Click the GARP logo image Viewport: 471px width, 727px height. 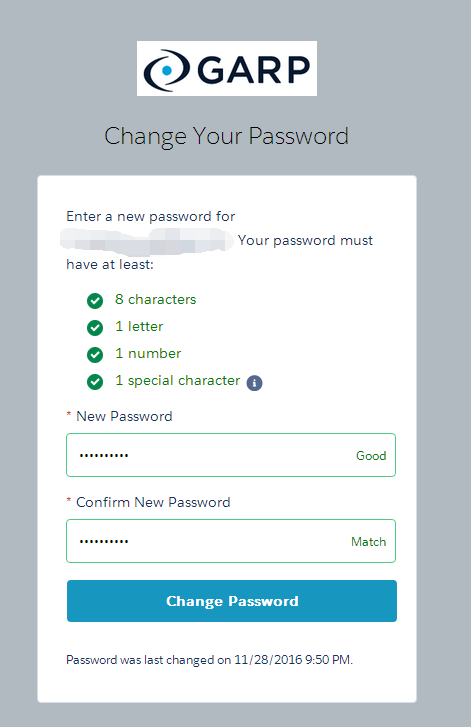227,69
